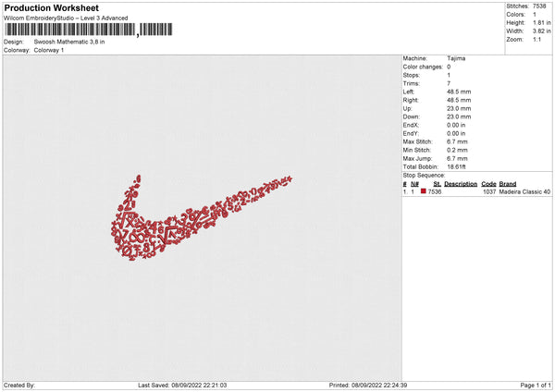Click the brand Madeira Classic 40
The width and height of the screenshot is (555, 392).
click(524, 191)
